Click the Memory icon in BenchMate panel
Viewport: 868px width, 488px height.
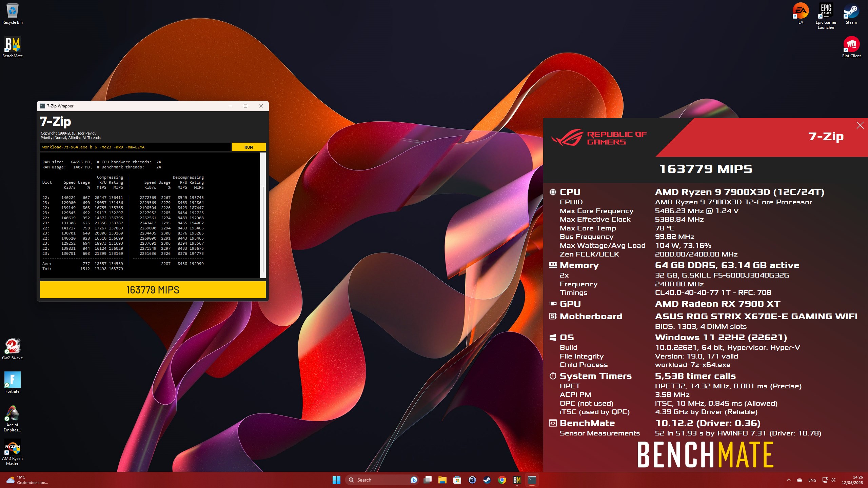(553, 265)
